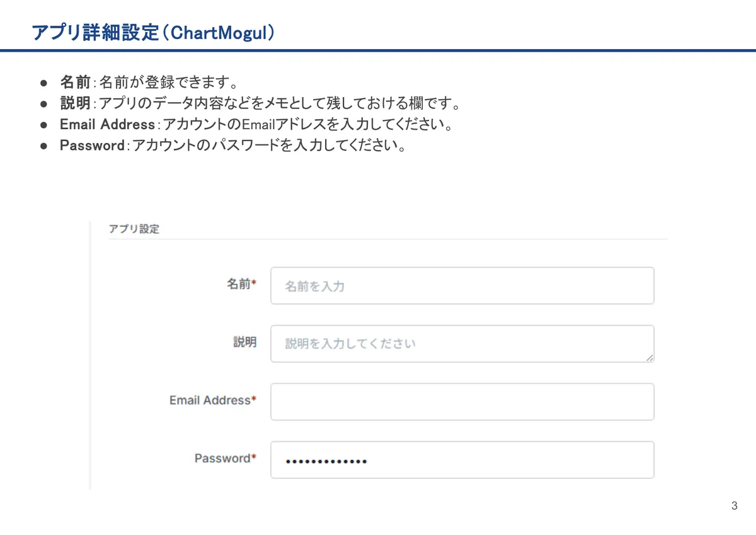Click bullet text アカウントのEmailアドレスを入力してください
This screenshot has height=535, width=756.
(308, 124)
